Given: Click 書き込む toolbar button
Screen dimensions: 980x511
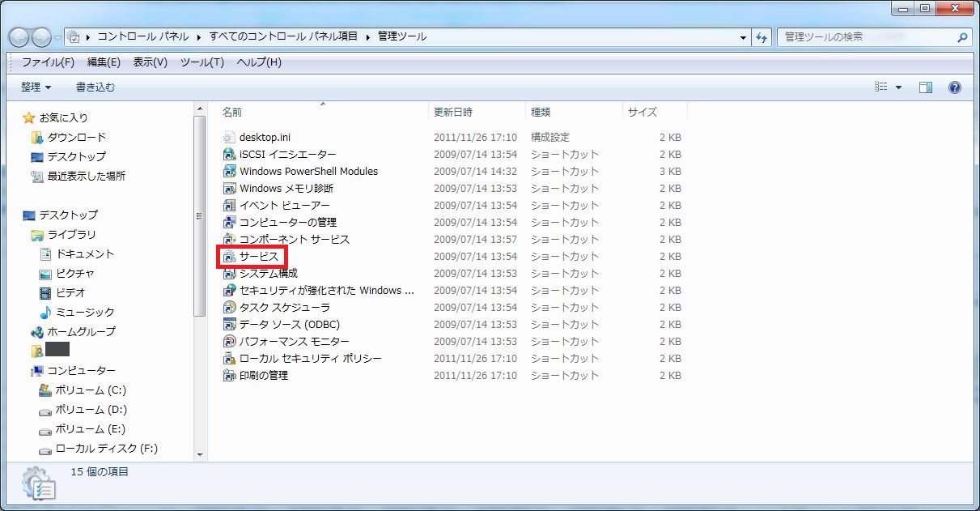Looking at the screenshot, I should coord(95,87).
